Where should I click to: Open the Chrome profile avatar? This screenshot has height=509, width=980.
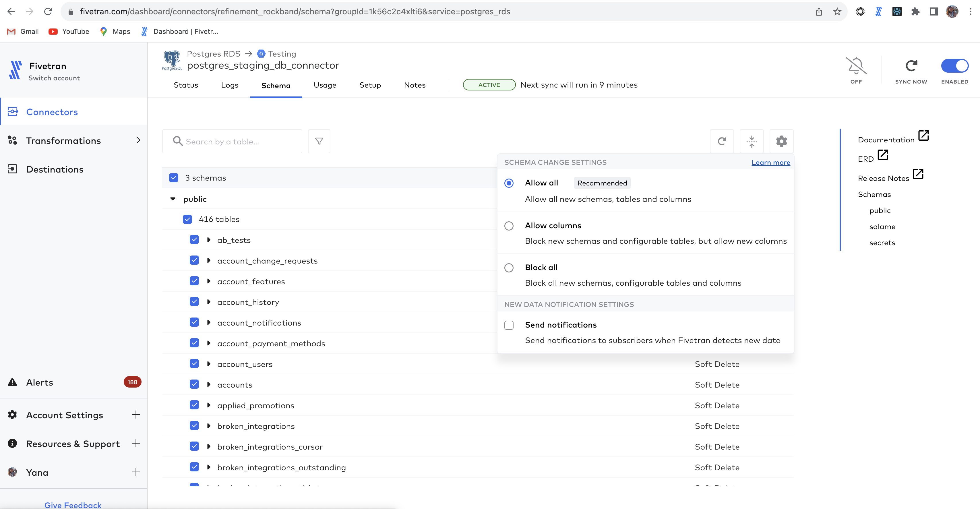click(952, 11)
